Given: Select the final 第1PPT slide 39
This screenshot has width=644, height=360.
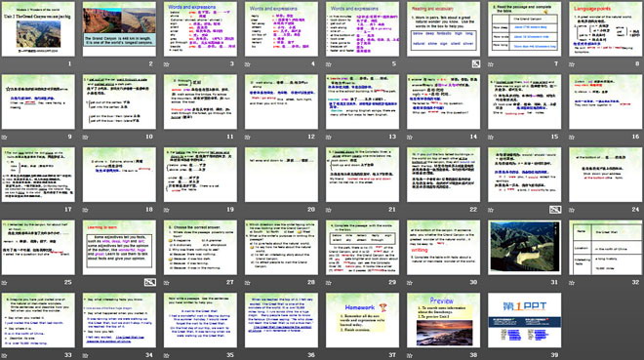Looking at the screenshot, I should [525, 320].
